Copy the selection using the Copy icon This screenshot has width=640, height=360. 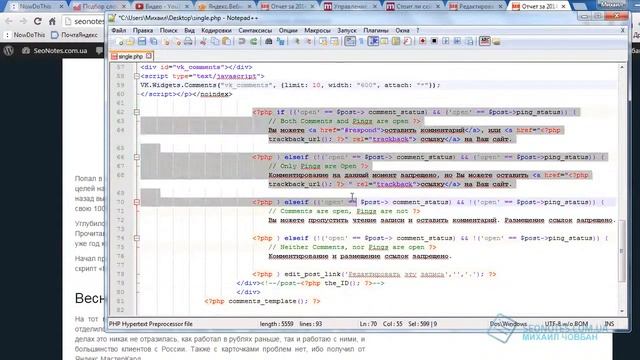pos(215,42)
